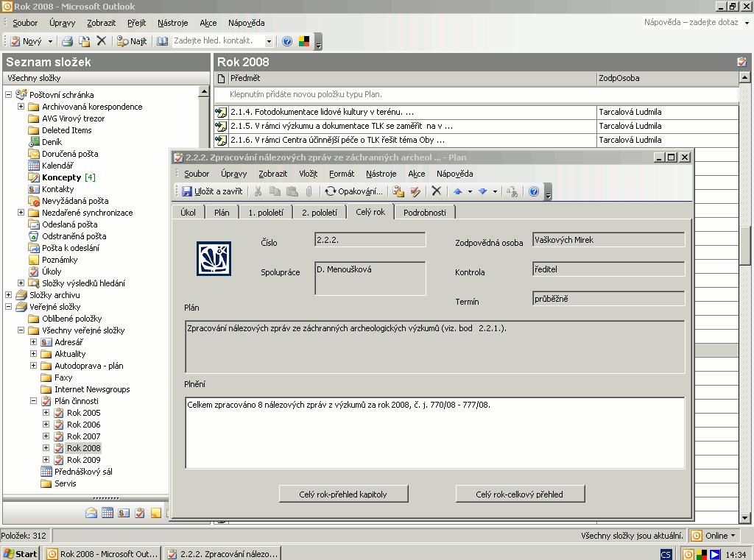Click the Plnění text field
The width and height of the screenshot is (754, 560).
click(434, 433)
